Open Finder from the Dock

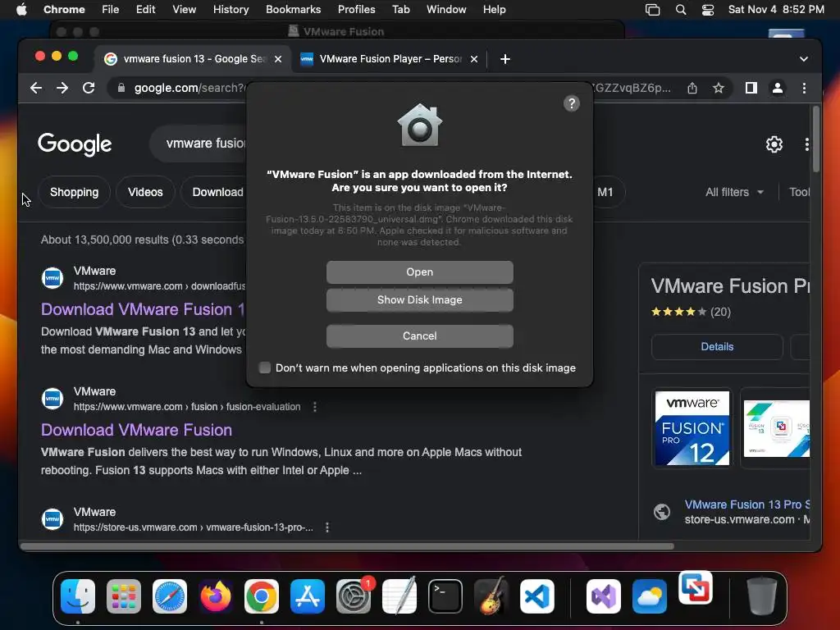(x=78, y=596)
